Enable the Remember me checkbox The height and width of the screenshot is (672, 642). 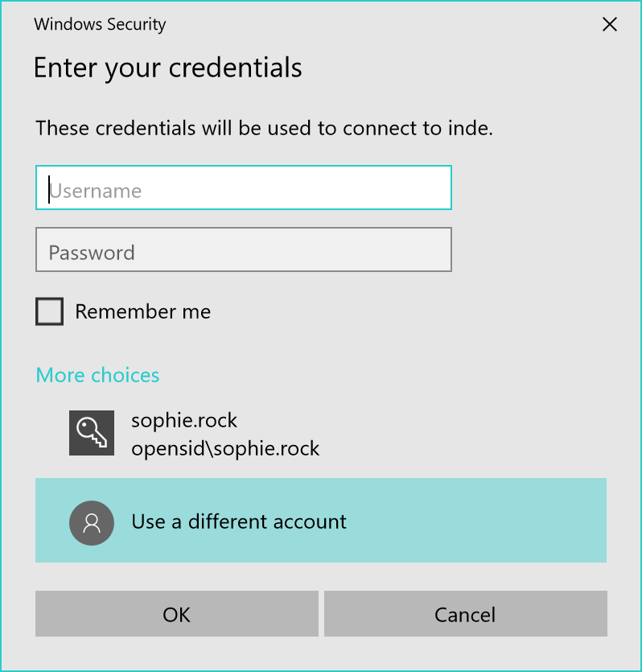pos(50,311)
